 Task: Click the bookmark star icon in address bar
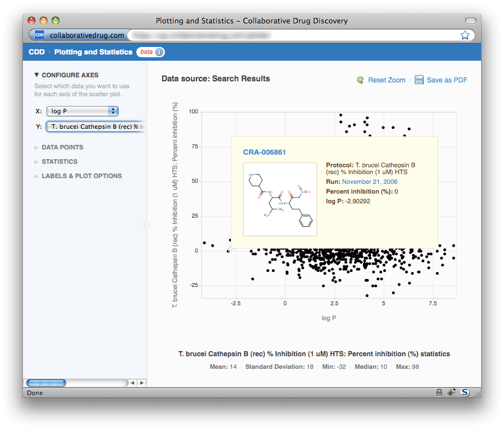465,35
